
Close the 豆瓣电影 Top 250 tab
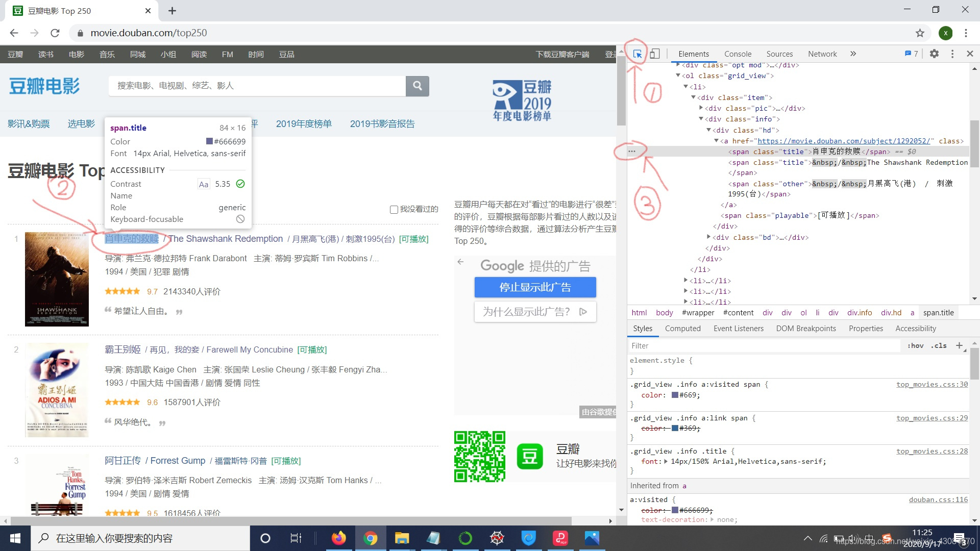pyautogui.click(x=148, y=11)
